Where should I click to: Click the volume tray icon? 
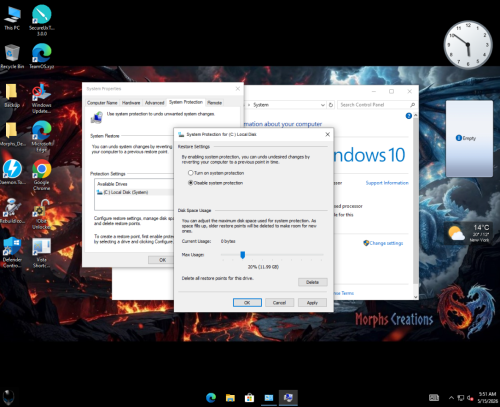(470, 398)
